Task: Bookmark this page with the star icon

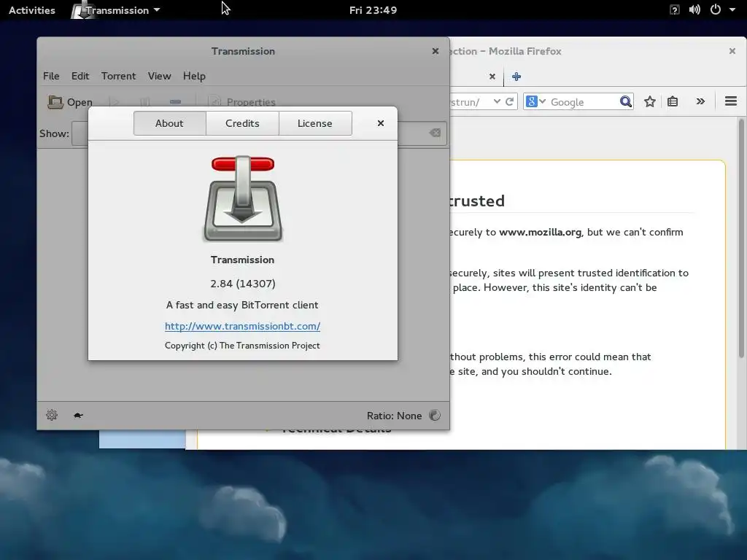Action: tap(650, 101)
